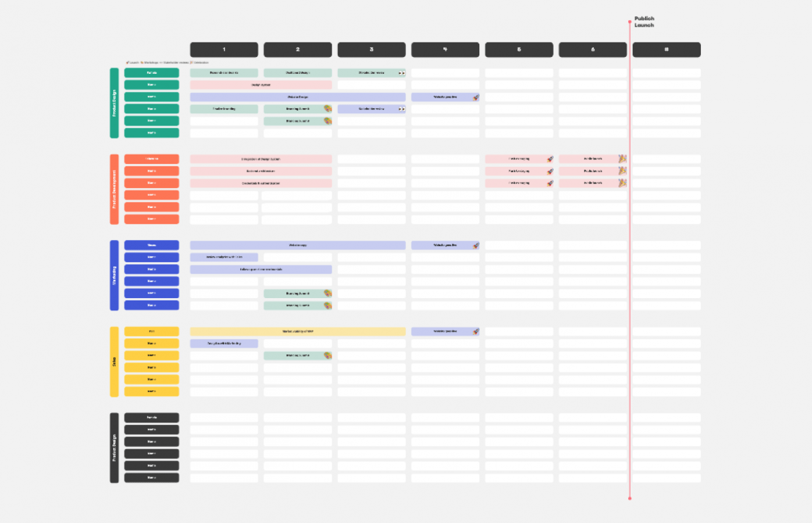812x523 pixels.
Task: Select the sprint 1 column header
Action: (x=224, y=49)
